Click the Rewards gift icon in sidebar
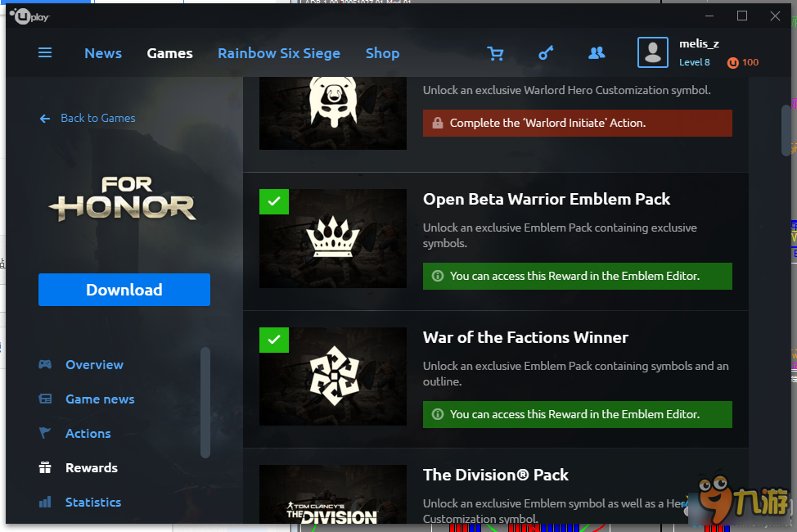 [45, 467]
